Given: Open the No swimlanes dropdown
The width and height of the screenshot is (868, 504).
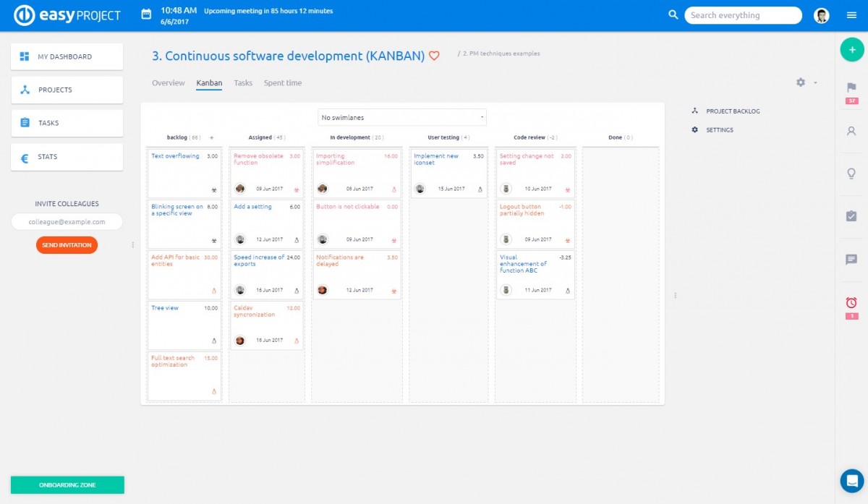Looking at the screenshot, I should [402, 116].
